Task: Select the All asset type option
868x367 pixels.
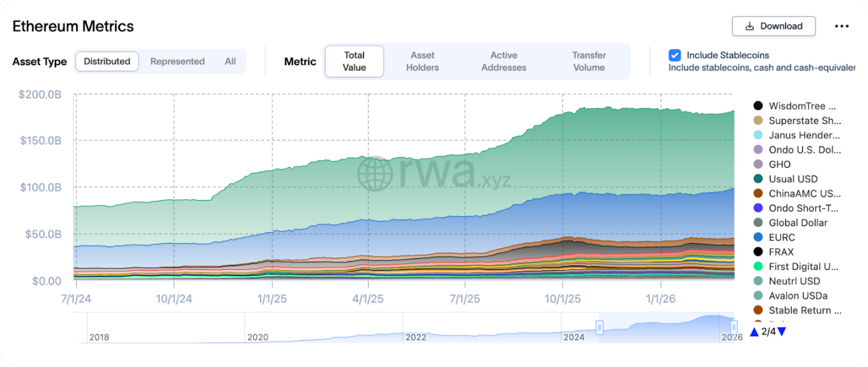Action: pos(230,61)
